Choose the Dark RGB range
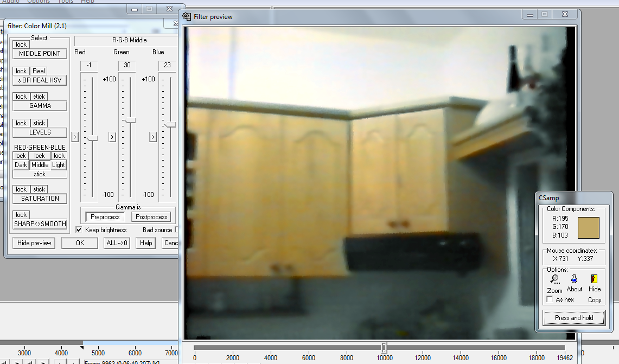619x364 pixels. tap(21, 165)
